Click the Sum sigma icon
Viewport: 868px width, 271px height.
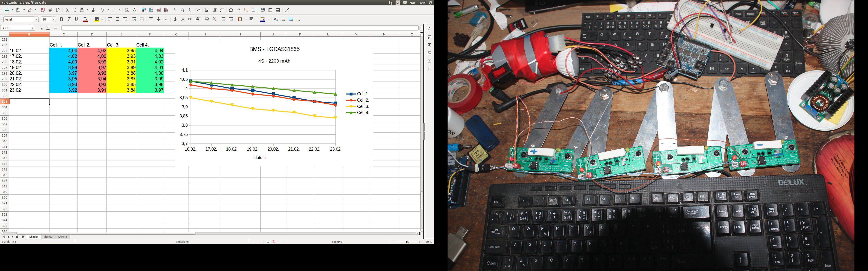(48, 28)
